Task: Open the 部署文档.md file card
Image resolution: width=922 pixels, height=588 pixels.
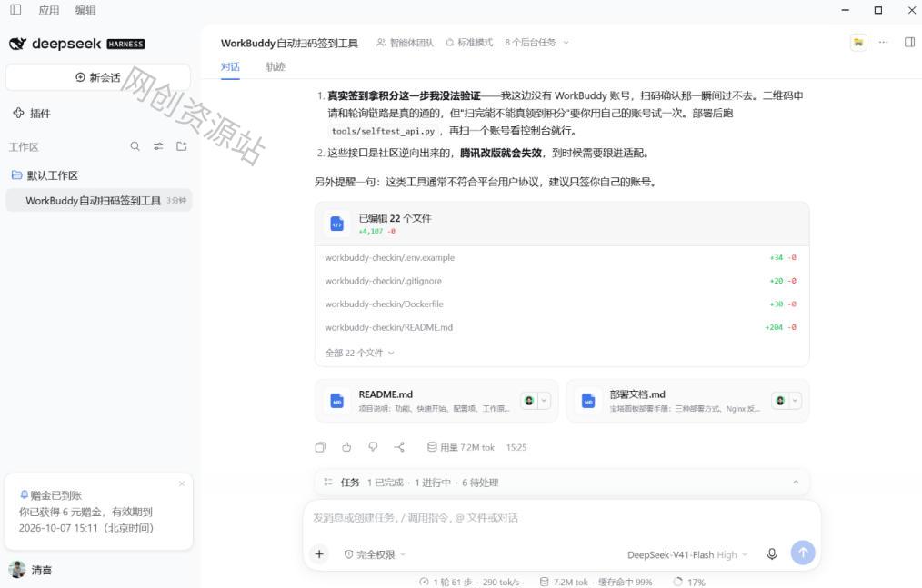Action: (687, 401)
